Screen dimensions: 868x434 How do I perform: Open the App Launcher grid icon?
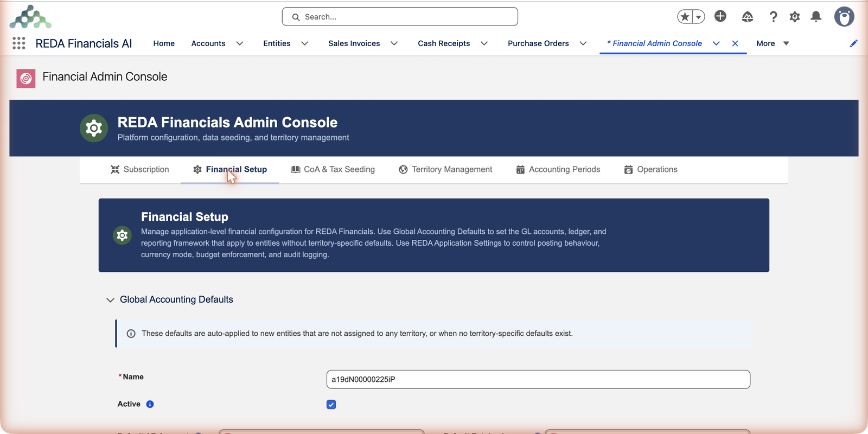(x=19, y=43)
